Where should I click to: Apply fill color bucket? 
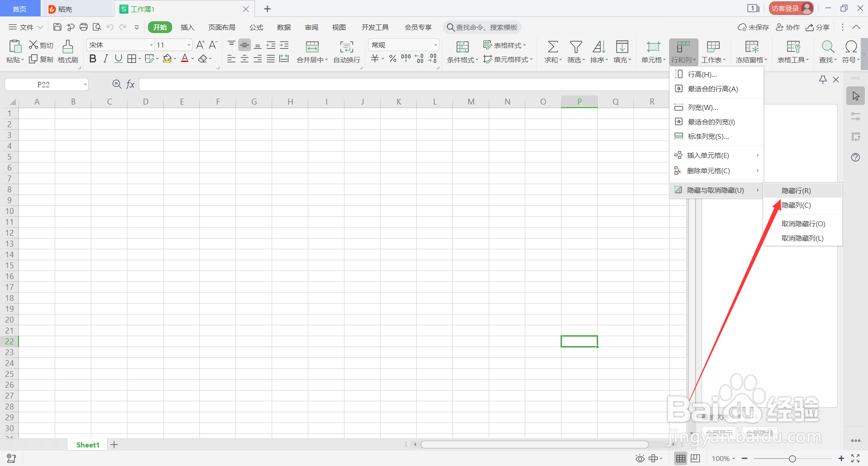pos(167,59)
